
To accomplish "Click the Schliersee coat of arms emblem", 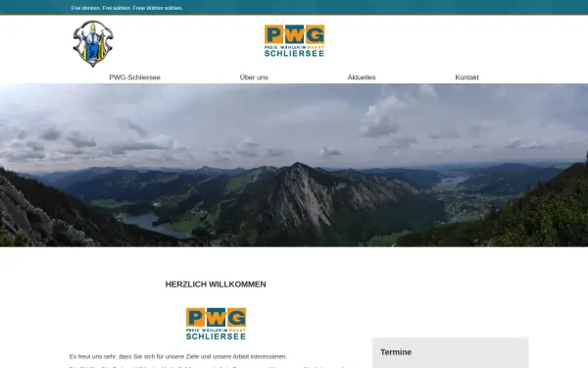I will tap(93, 43).
